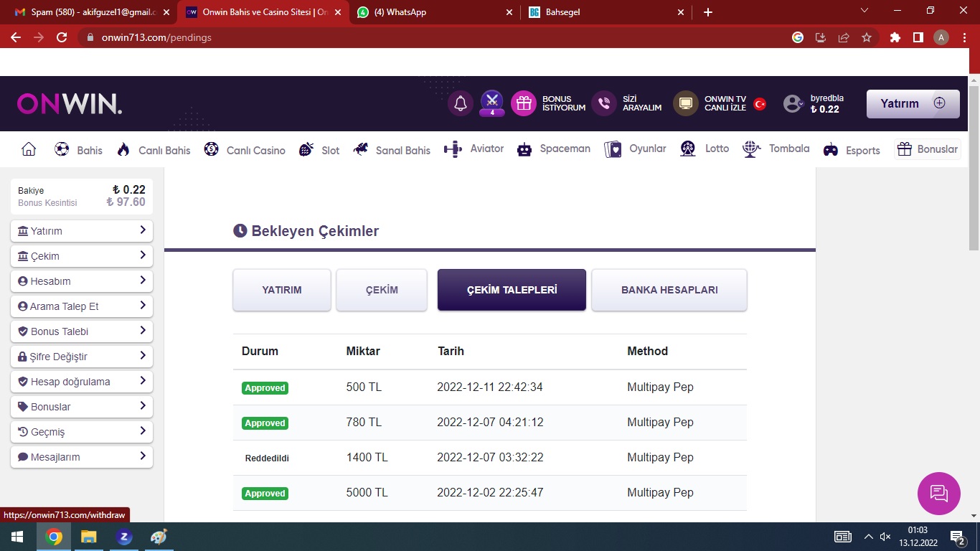Open Bonuslar button in navigation bar
This screenshot has height=551, width=980.
point(928,149)
